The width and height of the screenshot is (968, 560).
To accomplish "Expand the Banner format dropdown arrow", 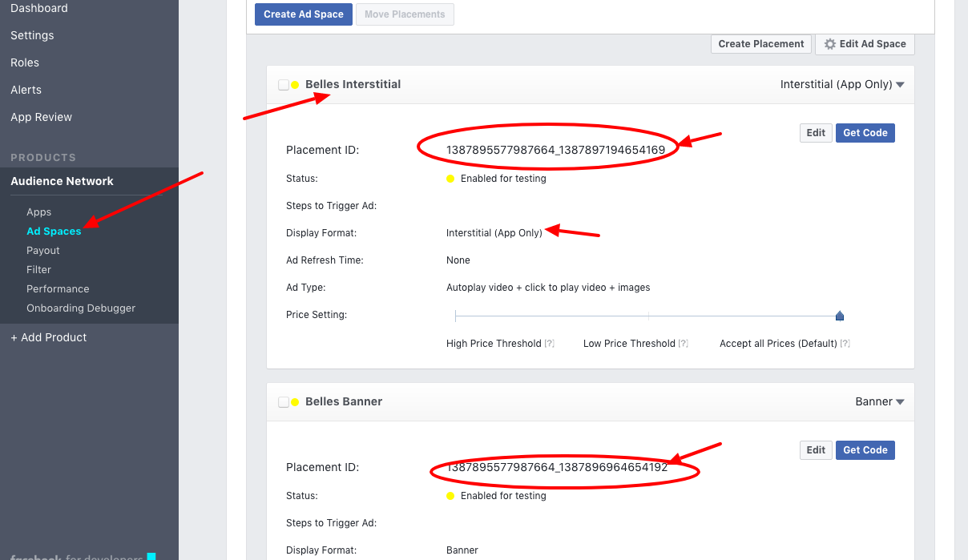I will coord(900,402).
